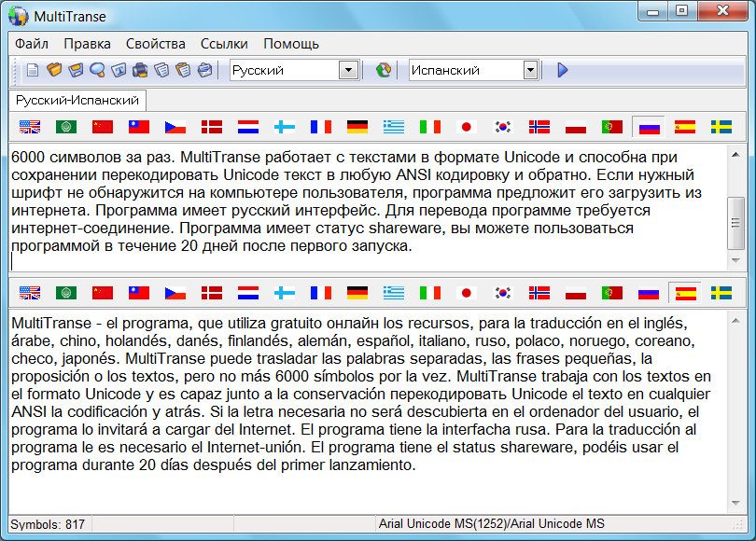The height and width of the screenshot is (541, 756).
Task: Click the source text scrollbar thumb
Action: (x=735, y=223)
